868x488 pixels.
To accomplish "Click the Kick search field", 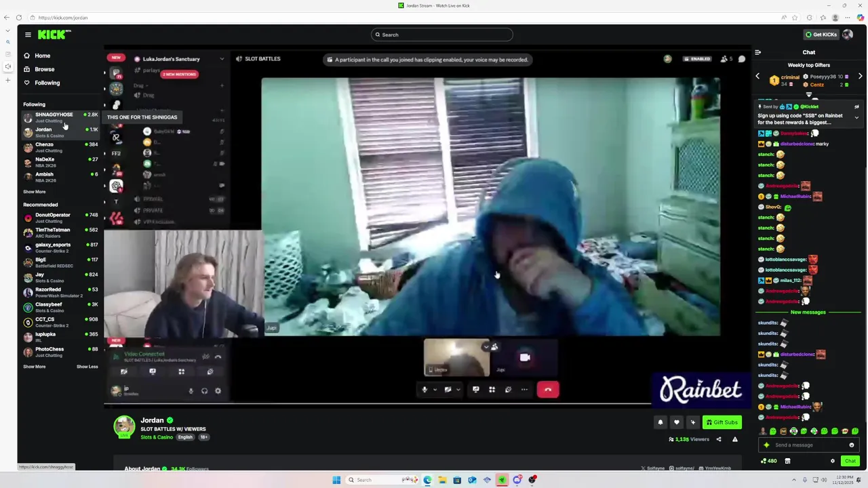I will pyautogui.click(x=442, y=35).
